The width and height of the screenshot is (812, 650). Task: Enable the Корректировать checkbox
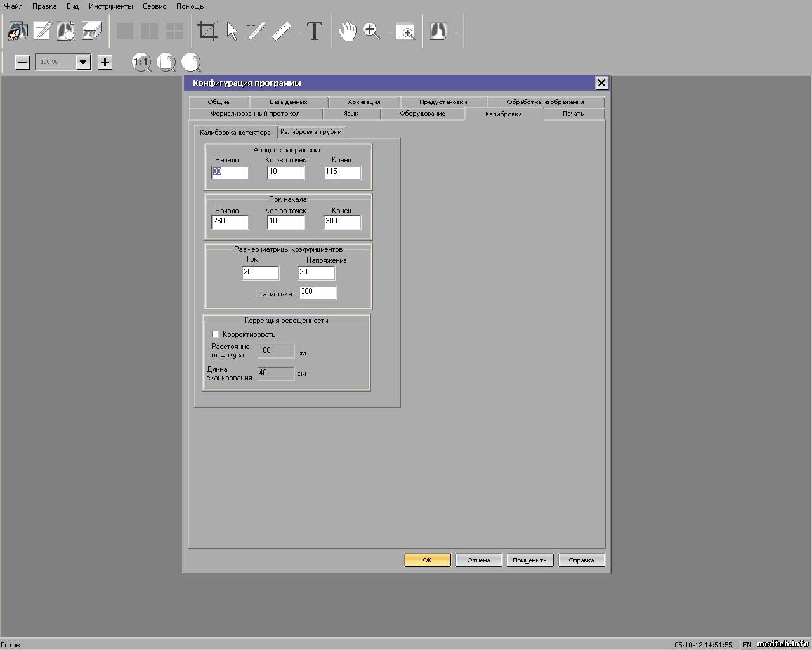216,335
